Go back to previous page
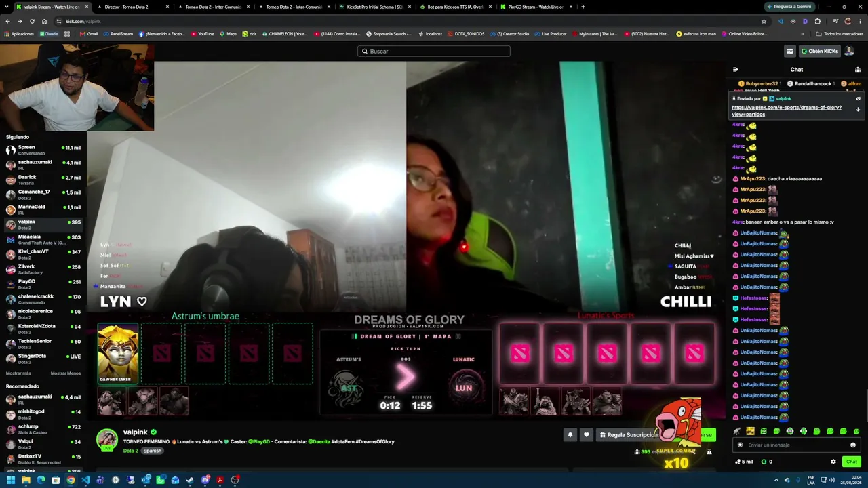Image resolution: width=868 pixels, height=488 pixels. (x=7, y=21)
